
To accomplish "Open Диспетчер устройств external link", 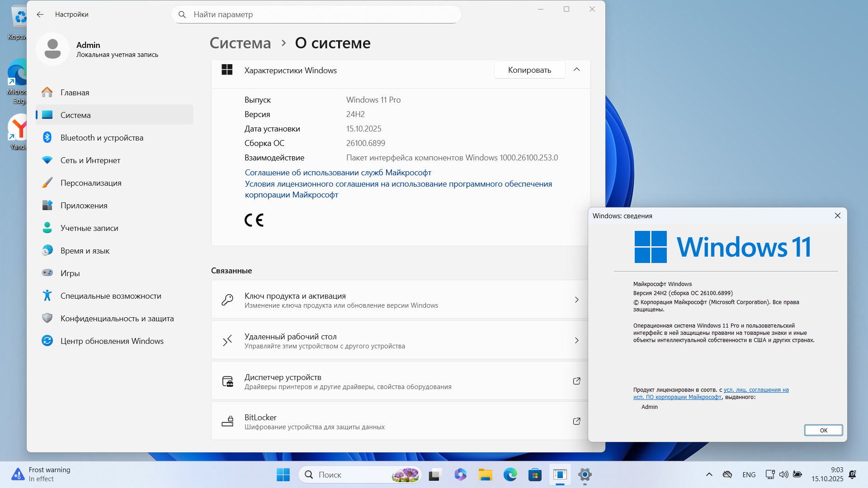I will [x=576, y=381].
